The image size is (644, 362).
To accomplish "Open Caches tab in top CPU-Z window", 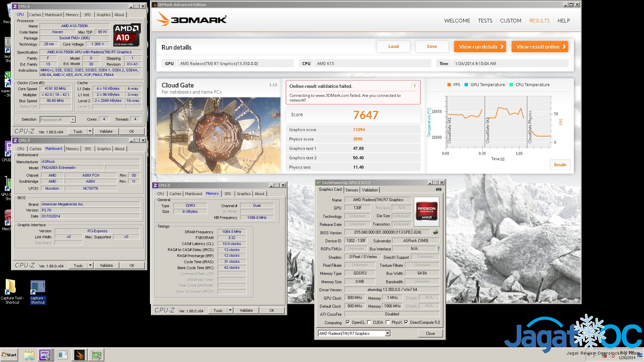I will 35,15.
